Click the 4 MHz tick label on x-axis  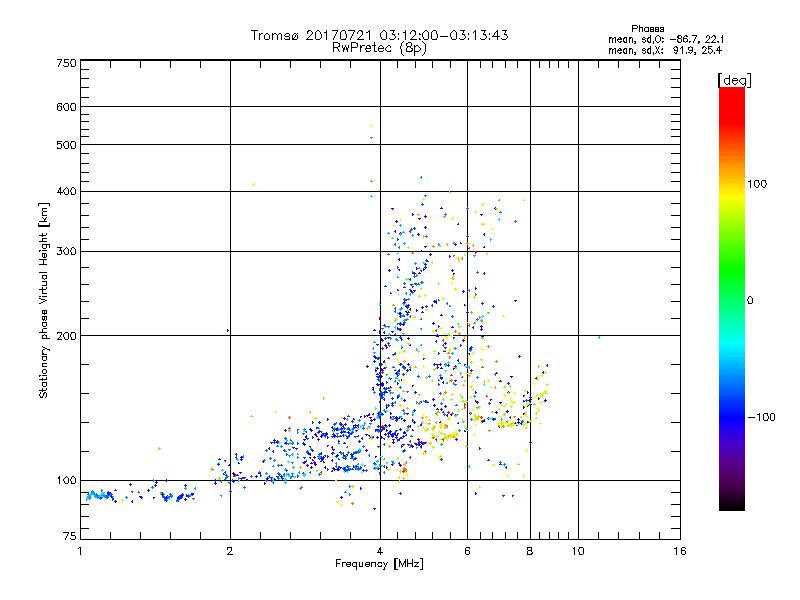[380, 551]
